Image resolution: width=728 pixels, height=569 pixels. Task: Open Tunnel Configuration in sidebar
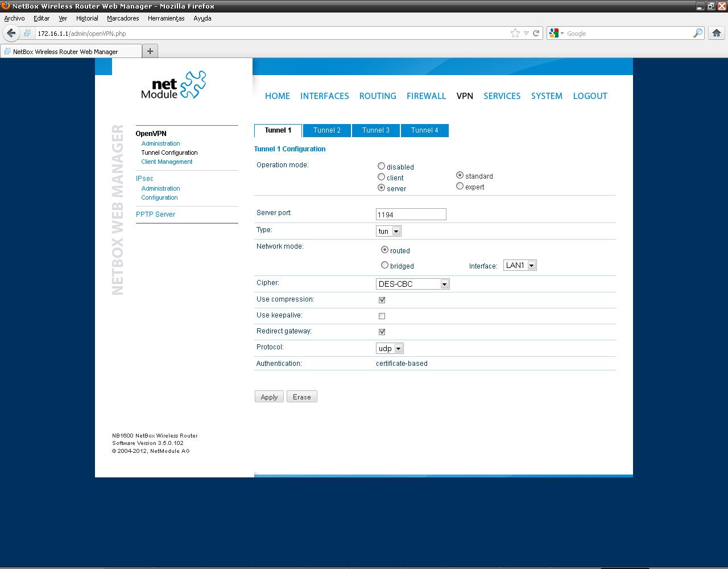coord(169,152)
